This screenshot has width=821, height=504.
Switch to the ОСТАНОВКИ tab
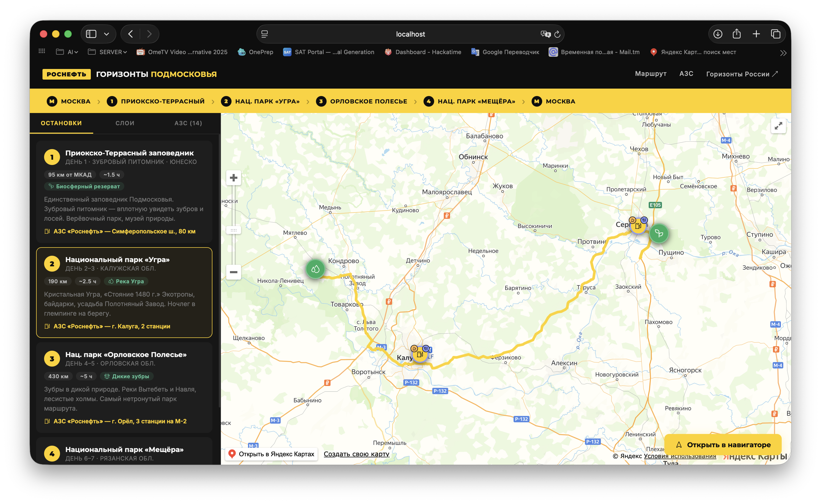click(x=61, y=123)
